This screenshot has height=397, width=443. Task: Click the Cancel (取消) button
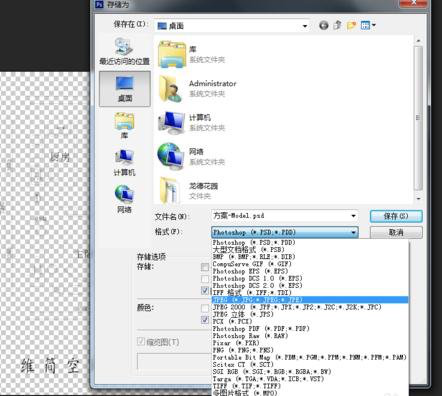pos(396,232)
